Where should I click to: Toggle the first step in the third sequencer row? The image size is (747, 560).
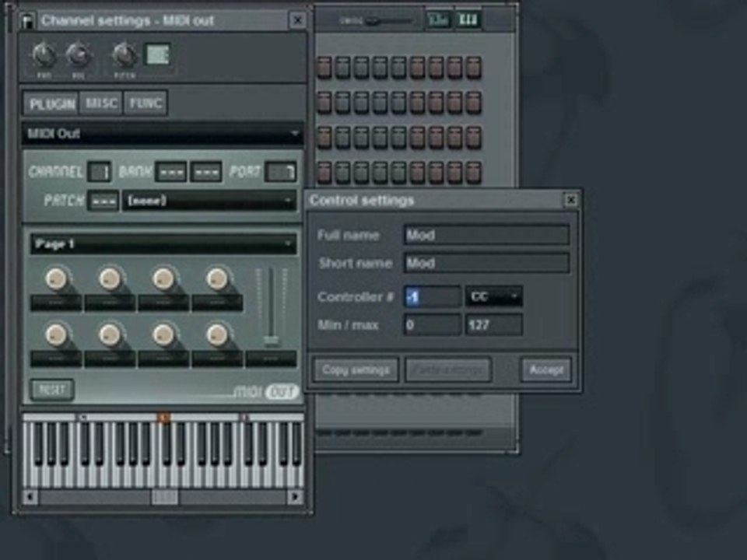[x=324, y=137]
